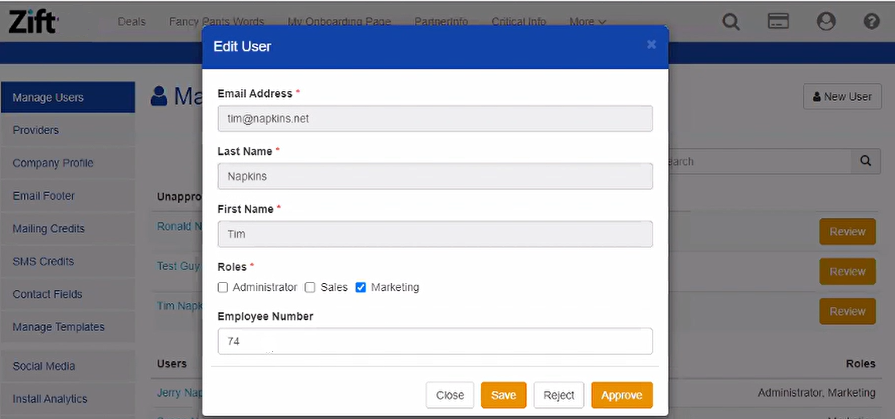Open Test Guy user link
This screenshot has height=419, width=895.
coord(179,266)
